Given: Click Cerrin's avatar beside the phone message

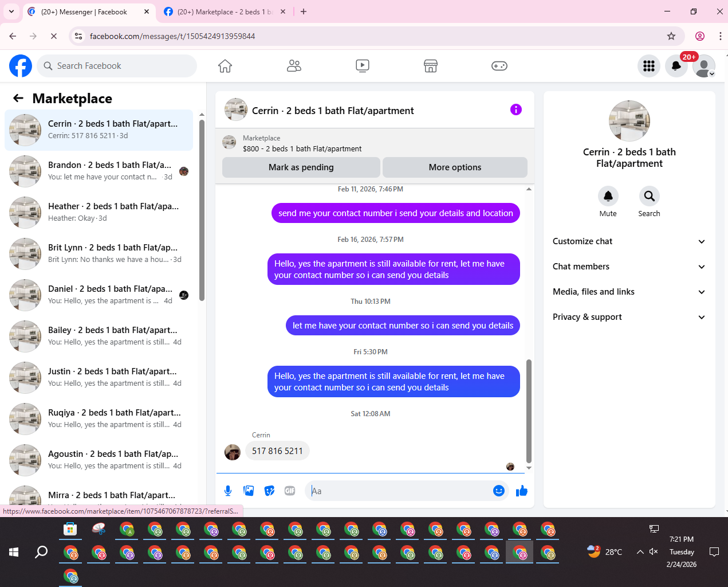Looking at the screenshot, I should click(233, 452).
